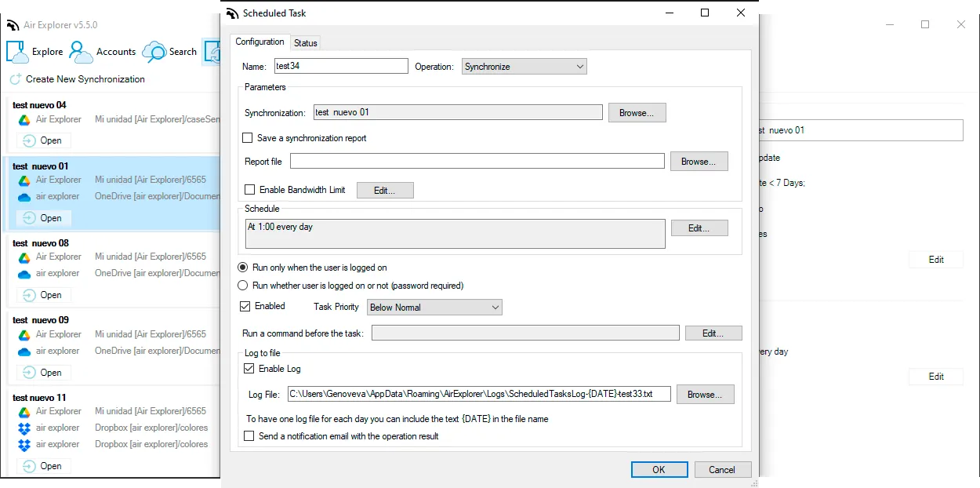Switch to the Status tab
This screenshot has height=488, width=980.
[306, 42]
